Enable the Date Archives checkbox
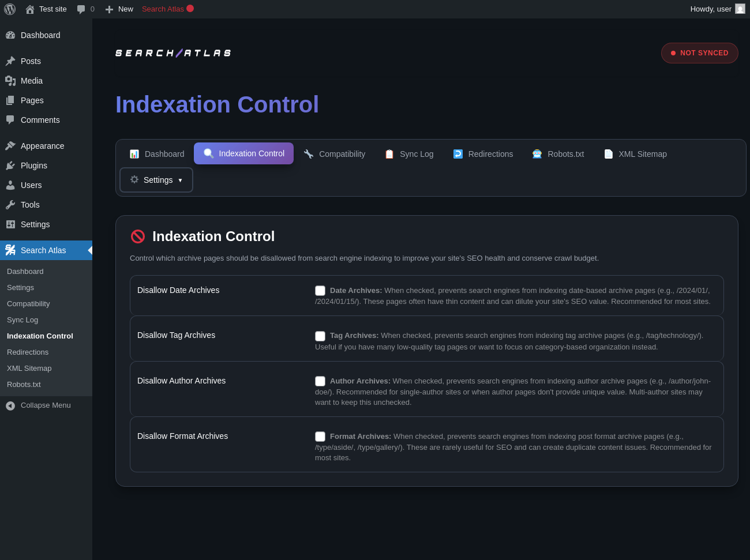 point(320,291)
